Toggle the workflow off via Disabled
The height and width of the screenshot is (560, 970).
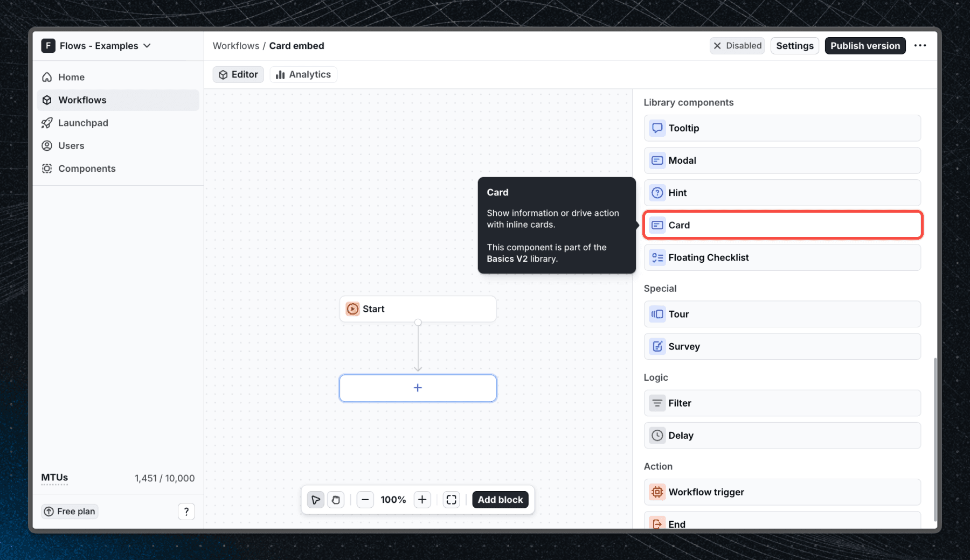737,46
